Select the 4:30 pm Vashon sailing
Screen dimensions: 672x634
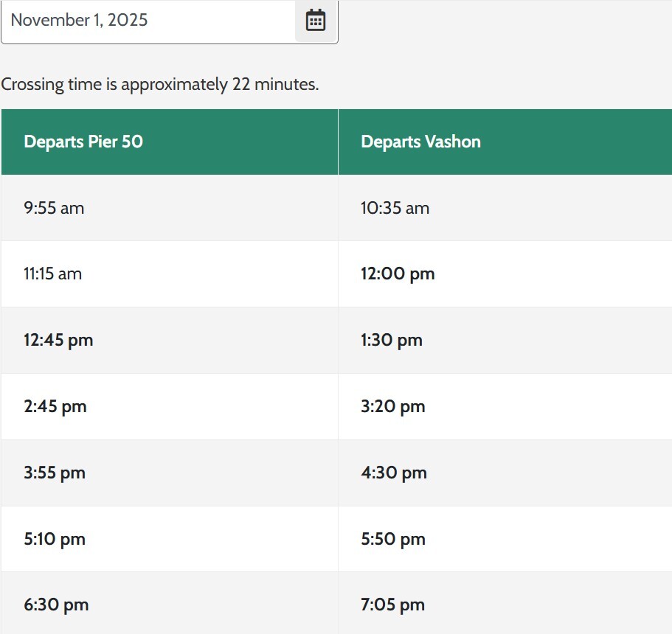click(x=394, y=473)
